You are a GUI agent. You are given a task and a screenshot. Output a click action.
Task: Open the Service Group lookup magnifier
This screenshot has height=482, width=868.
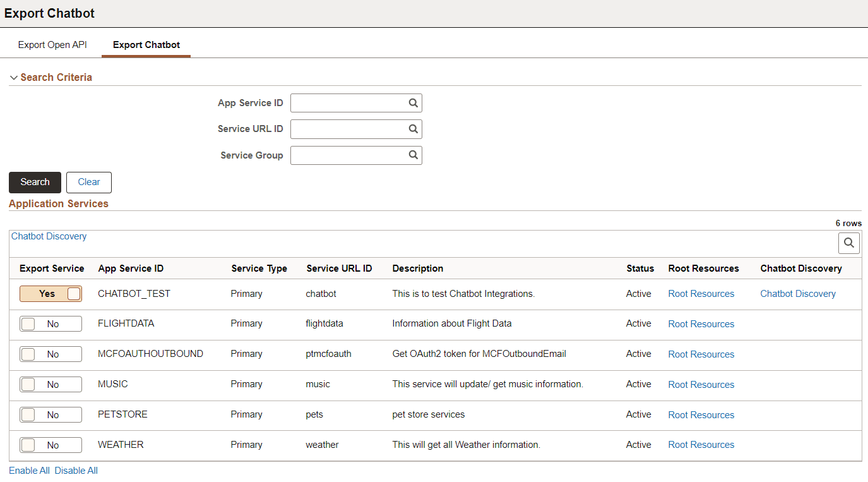(x=413, y=155)
